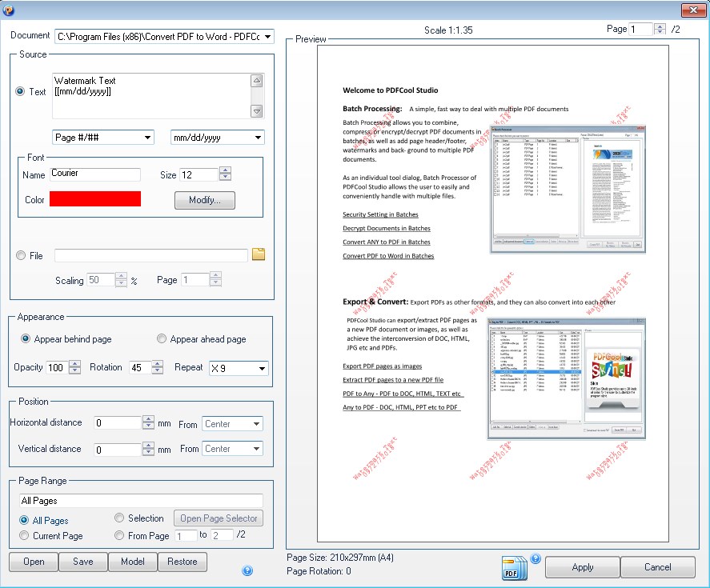Click 'Export PDF pages as images' text
The height and width of the screenshot is (588, 710).
(382, 366)
